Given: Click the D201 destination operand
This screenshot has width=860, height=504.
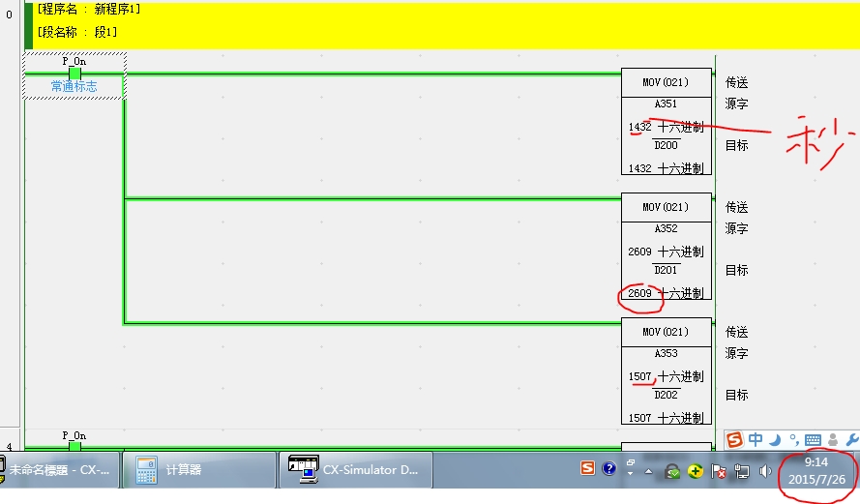Looking at the screenshot, I should [x=666, y=270].
